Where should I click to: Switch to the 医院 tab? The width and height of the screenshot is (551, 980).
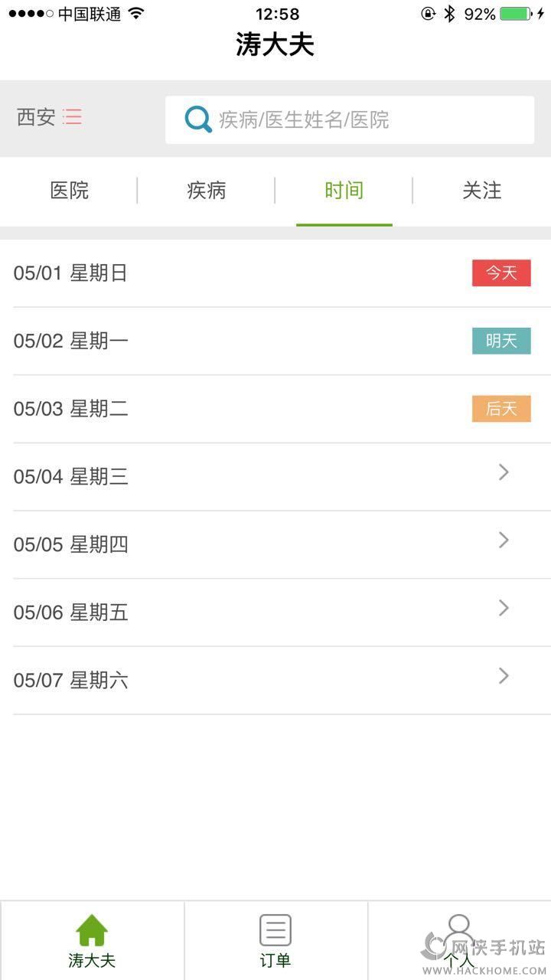pyautogui.click(x=69, y=191)
